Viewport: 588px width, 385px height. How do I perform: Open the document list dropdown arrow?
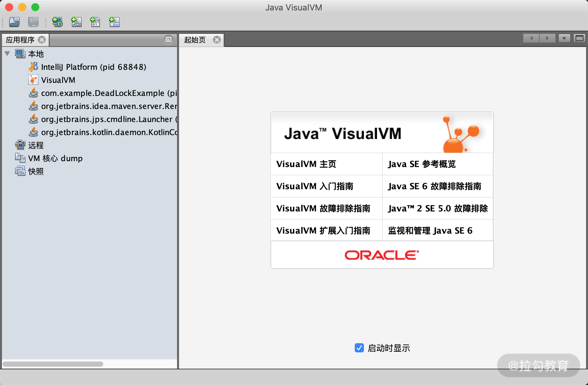pyautogui.click(x=564, y=38)
